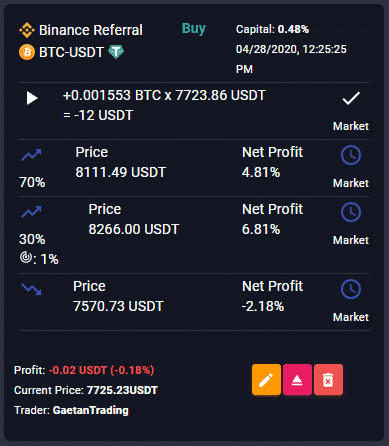Screen dimensions: 389x446
Task: Click the pink eject panic-sell button
Action: 297,380
